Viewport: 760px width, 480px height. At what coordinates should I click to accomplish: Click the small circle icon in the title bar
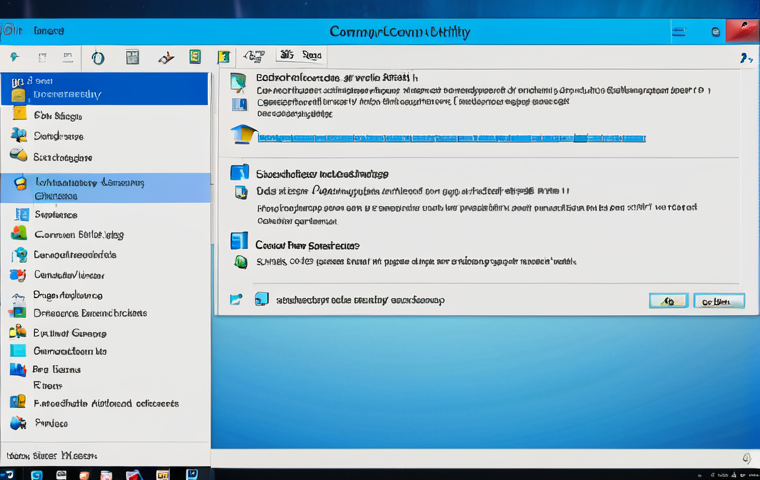point(715,32)
